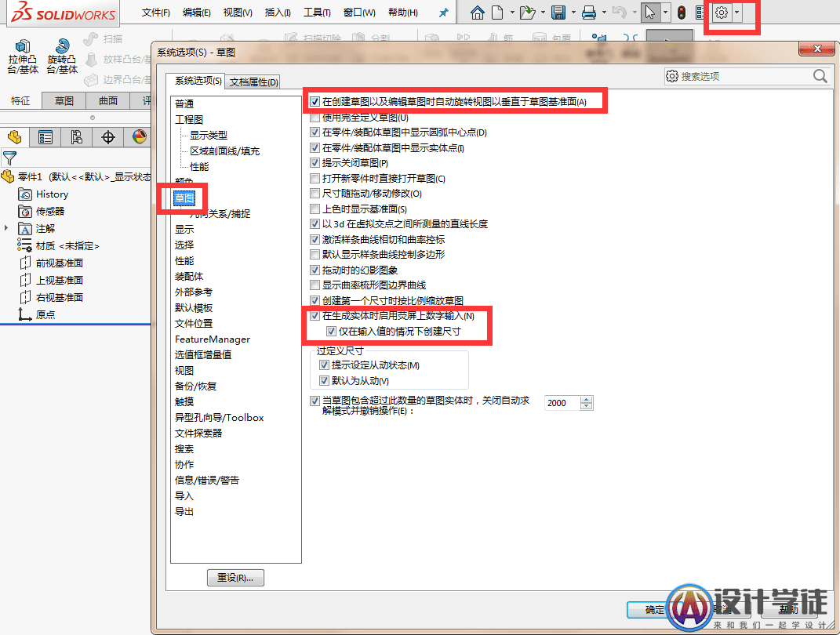Image resolution: width=840 pixels, height=635 pixels.
Task: Open dropdown arrow next to Print icon
Action: 604,13
